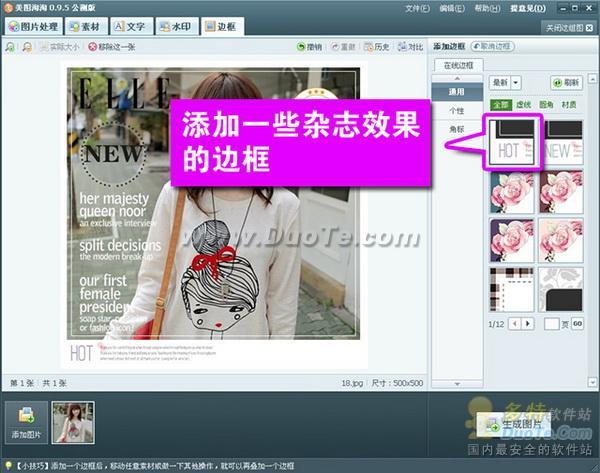Click the 重做 (redo) icon

[x=342, y=47]
